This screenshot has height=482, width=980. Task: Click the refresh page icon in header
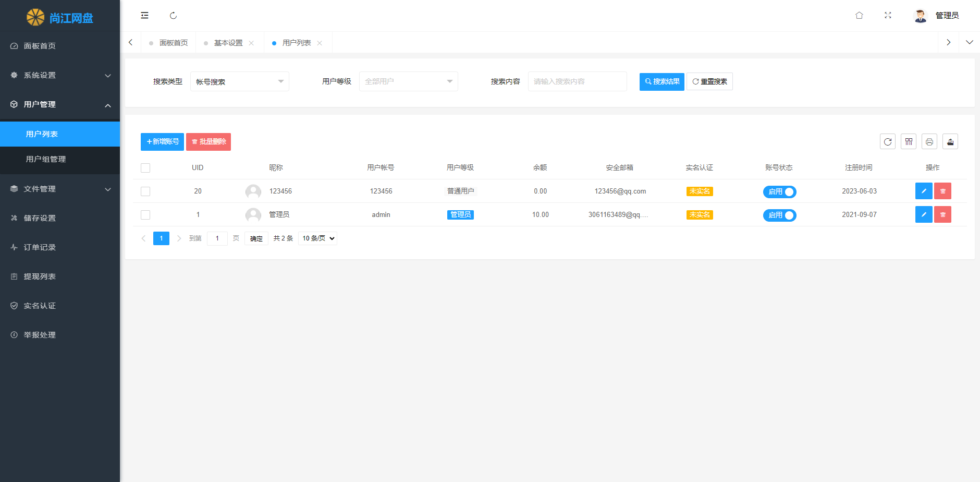click(x=173, y=16)
